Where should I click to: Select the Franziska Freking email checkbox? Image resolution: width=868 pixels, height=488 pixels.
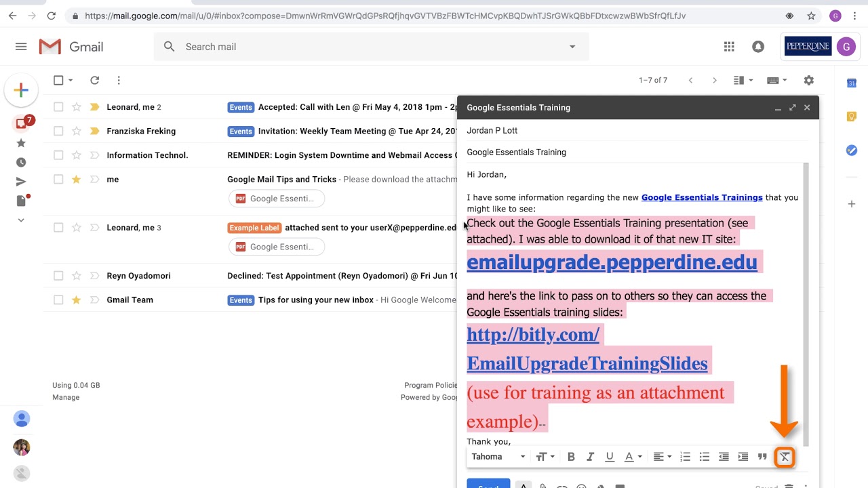coord(58,131)
